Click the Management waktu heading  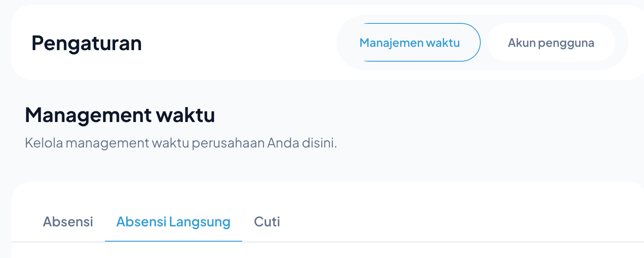click(120, 115)
